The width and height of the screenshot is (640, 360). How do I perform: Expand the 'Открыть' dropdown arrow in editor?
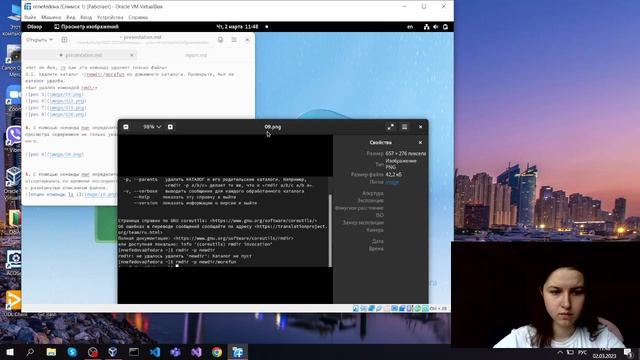(51, 40)
